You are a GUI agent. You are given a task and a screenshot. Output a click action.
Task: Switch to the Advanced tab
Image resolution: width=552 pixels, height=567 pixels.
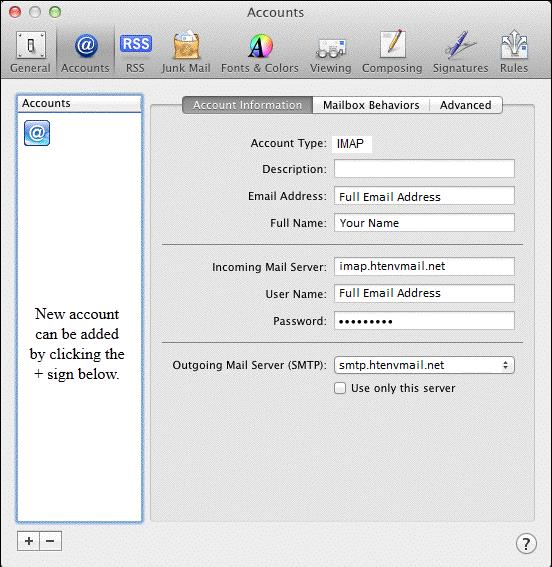coord(466,105)
